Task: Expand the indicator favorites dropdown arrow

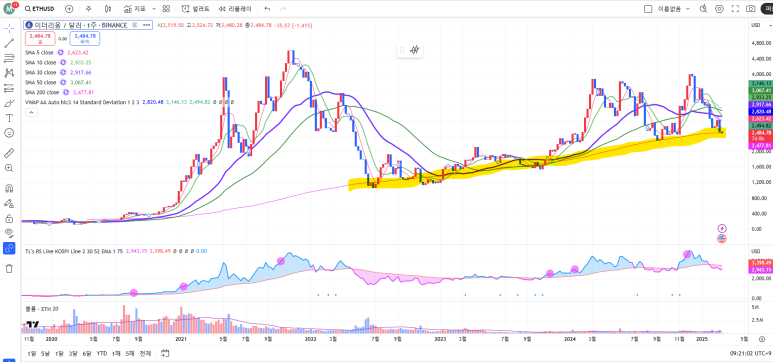Action: (x=154, y=9)
